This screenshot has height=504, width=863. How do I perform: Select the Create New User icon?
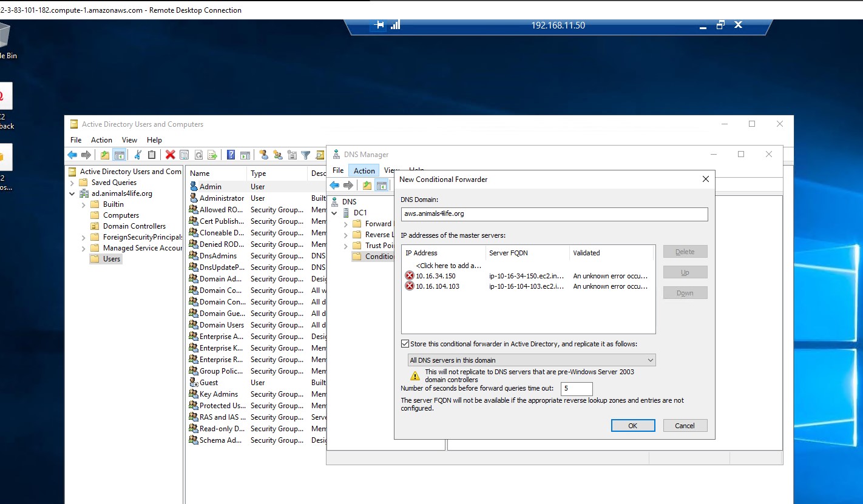[265, 155]
